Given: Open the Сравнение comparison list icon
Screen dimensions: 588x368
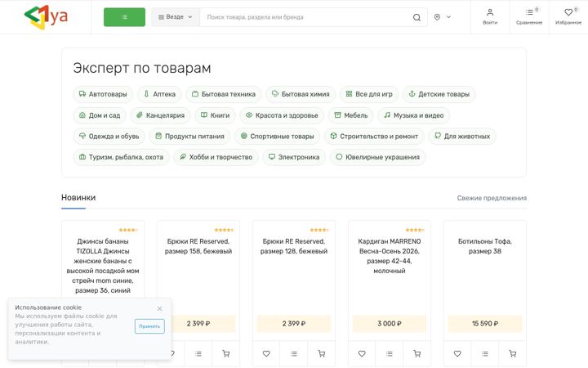Looking at the screenshot, I should coord(529,17).
